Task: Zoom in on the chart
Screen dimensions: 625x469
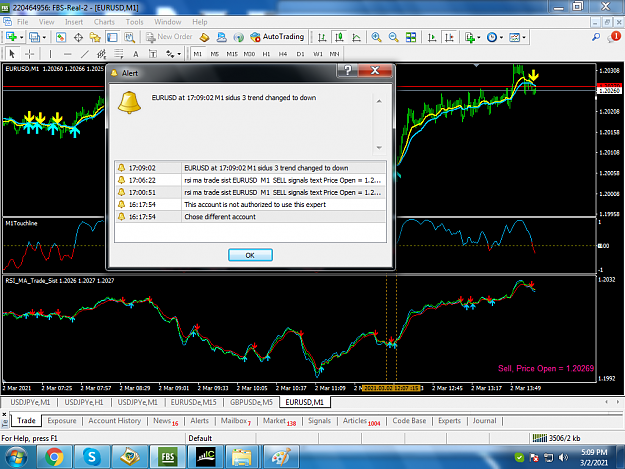Action: pos(376,37)
